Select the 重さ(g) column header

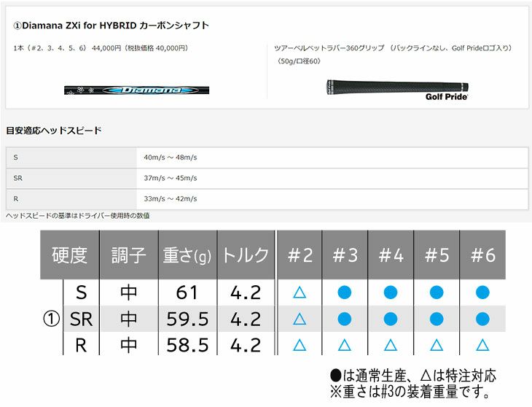(187, 255)
